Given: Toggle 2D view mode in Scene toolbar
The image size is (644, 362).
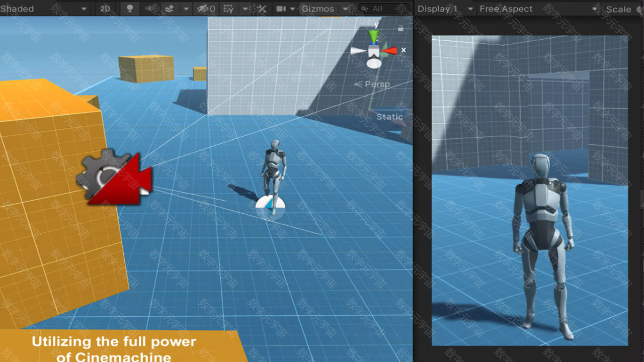Looking at the screenshot, I should click(x=105, y=9).
